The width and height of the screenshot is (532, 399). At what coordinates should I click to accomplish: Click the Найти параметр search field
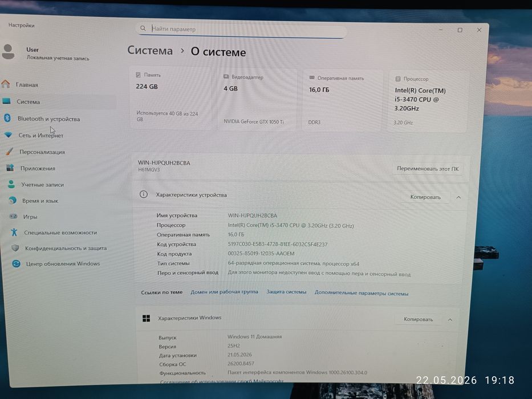(x=241, y=30)
